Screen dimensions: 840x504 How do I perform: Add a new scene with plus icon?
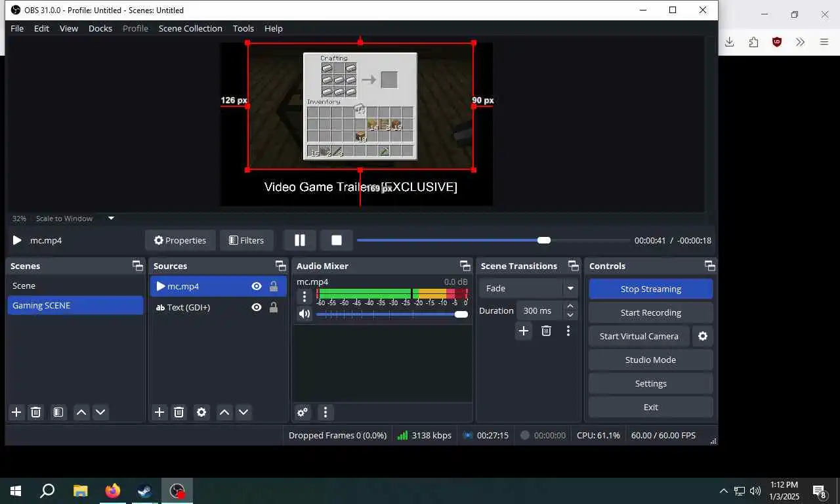pos(16,412)
